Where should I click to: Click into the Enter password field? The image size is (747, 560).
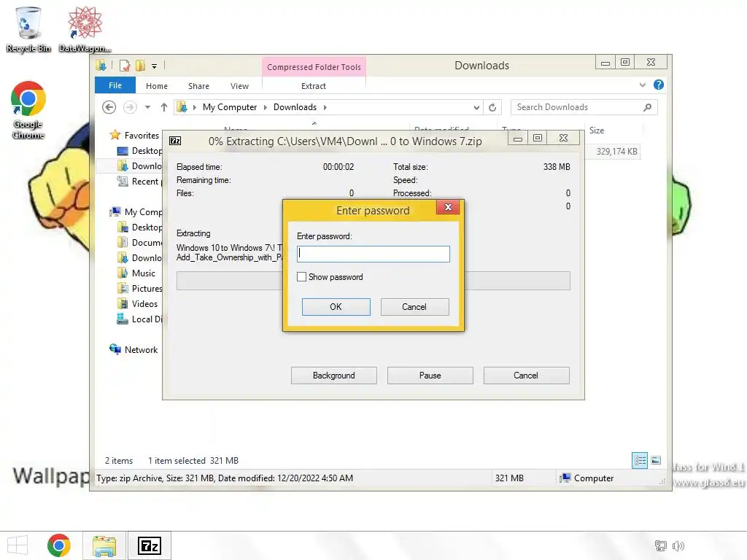[373, 254]
